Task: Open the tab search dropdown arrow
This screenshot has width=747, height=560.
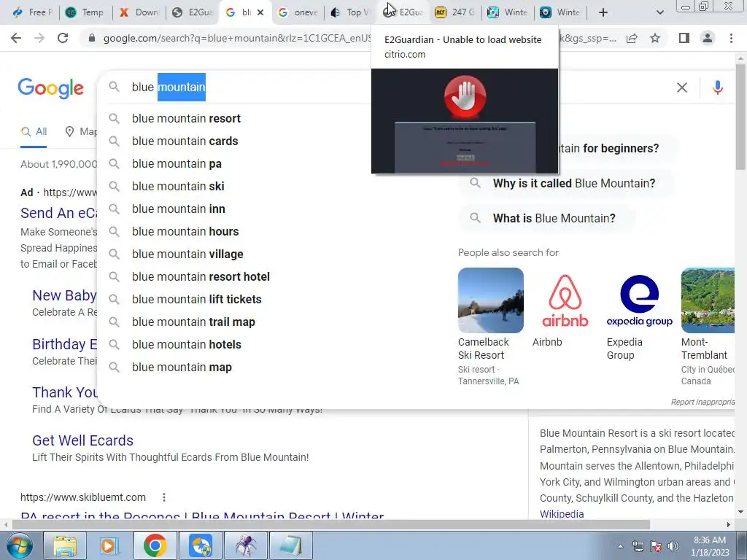Action: point(659,12)
